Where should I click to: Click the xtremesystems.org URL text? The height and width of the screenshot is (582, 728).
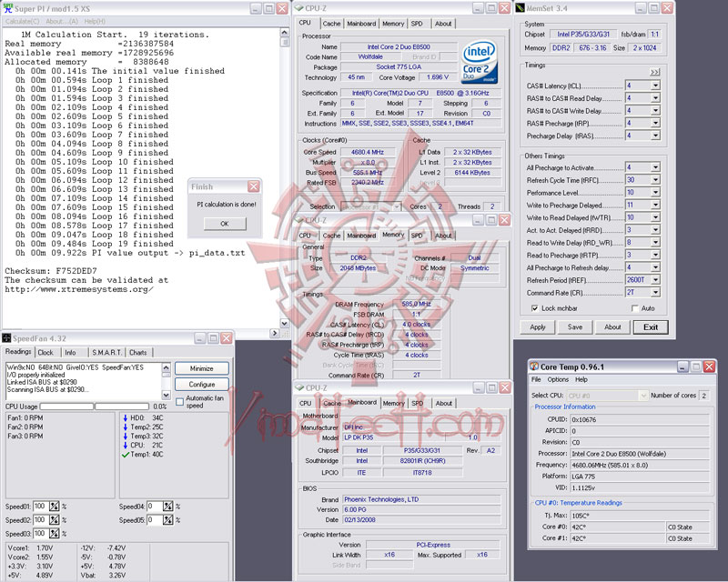click(79, 289)
